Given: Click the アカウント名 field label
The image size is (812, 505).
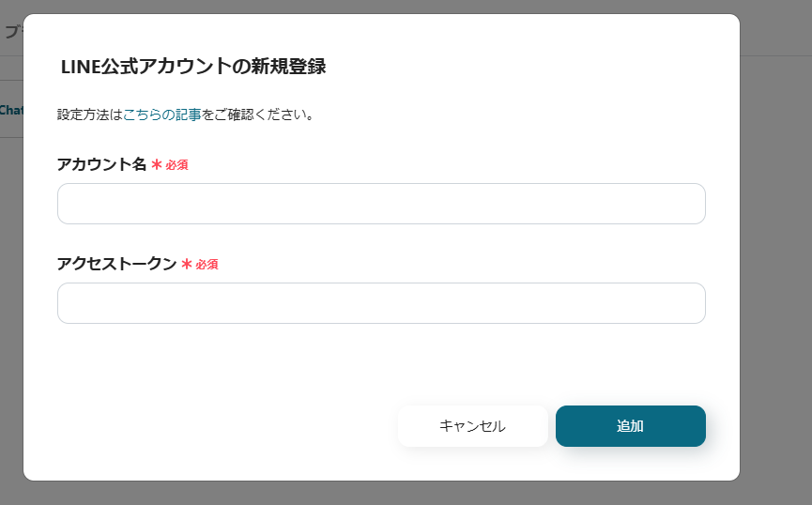Looking at the screenshot, I should [x=101, y=164].
